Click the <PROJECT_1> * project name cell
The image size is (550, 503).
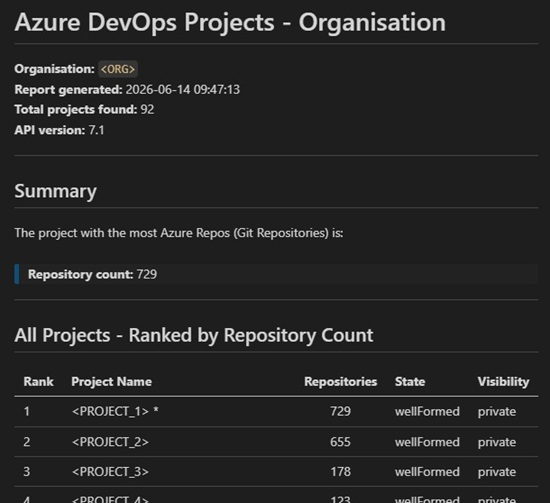click(x=115, y=411)
